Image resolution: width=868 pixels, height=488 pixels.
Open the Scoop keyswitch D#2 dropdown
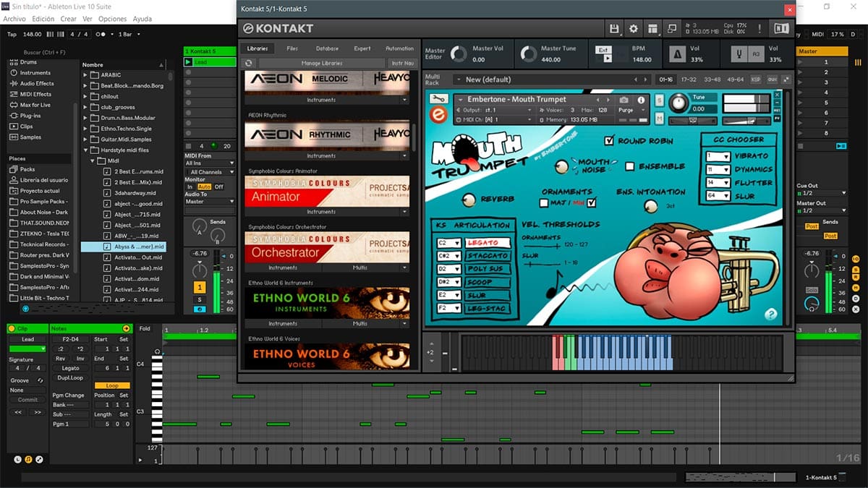(448, 282)
